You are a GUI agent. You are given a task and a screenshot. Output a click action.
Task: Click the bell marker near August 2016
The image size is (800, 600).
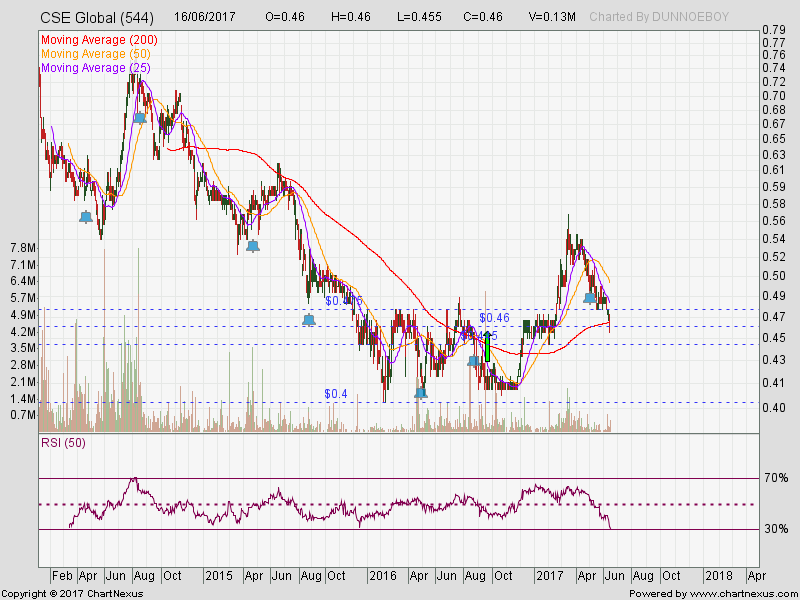tap(473, 360)
